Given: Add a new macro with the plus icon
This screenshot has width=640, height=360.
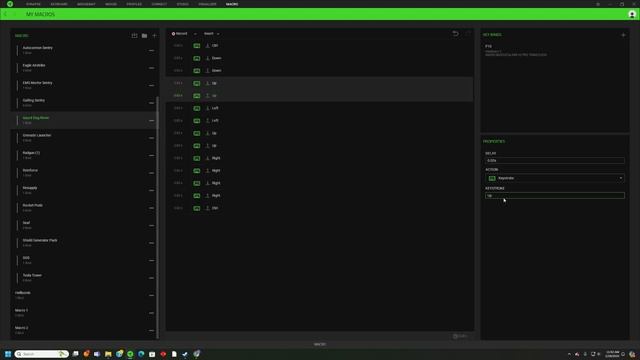Looking at the screenshot, I should tap(154, 36).
